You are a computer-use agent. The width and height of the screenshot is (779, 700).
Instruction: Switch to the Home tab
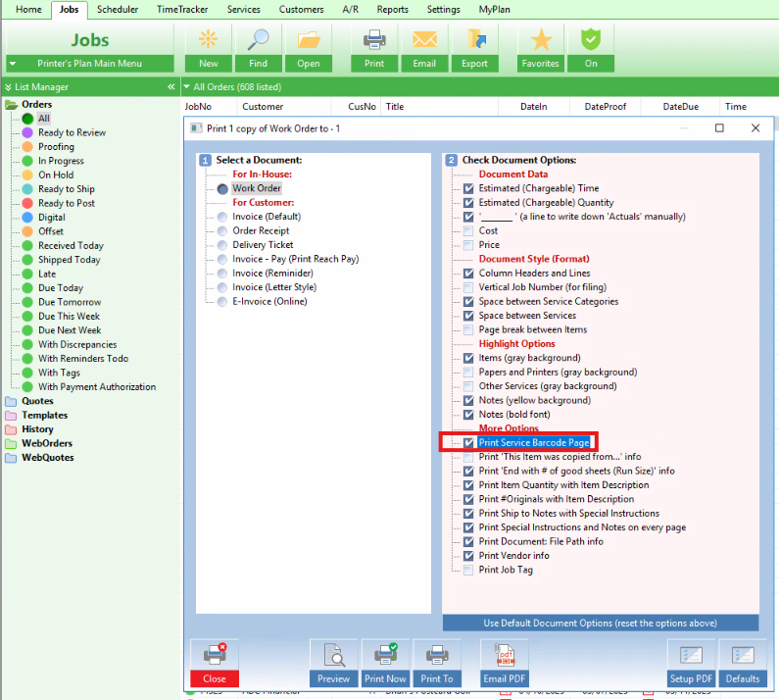coord(28,10)
